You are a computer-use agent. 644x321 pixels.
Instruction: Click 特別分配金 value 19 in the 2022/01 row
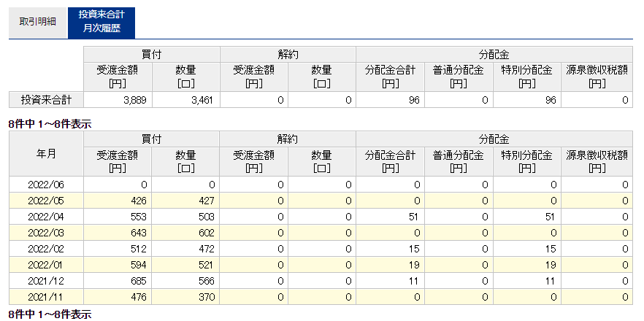click(x=551, y=265)
